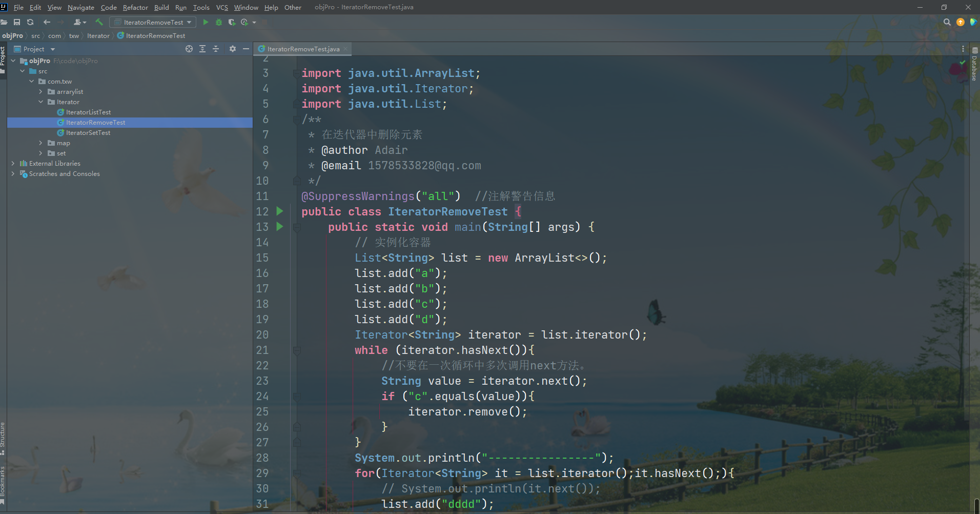The width and height of the screenshot is (980, 514).
Task: Fold the while loop at line 21
Action: coord(297,350)
